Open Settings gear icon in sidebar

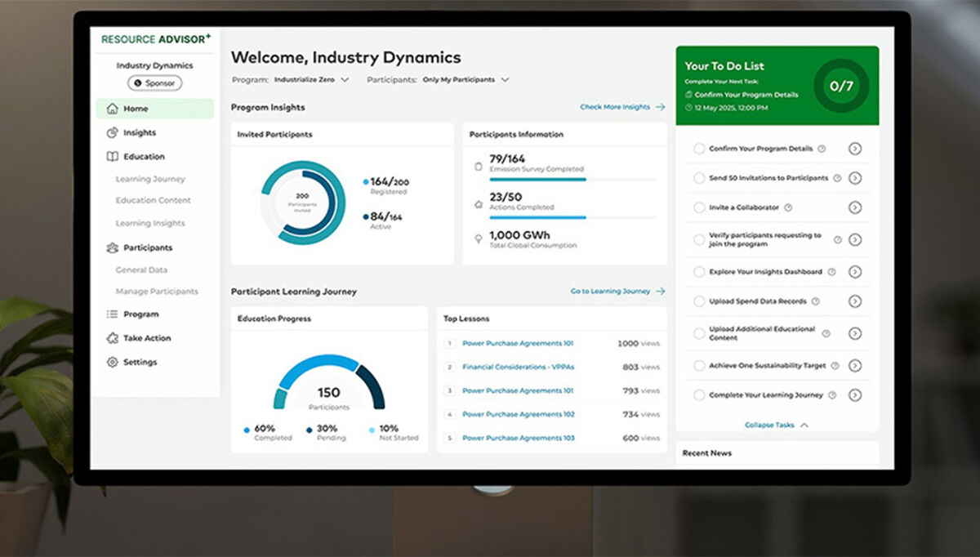[x=113, y=362]
